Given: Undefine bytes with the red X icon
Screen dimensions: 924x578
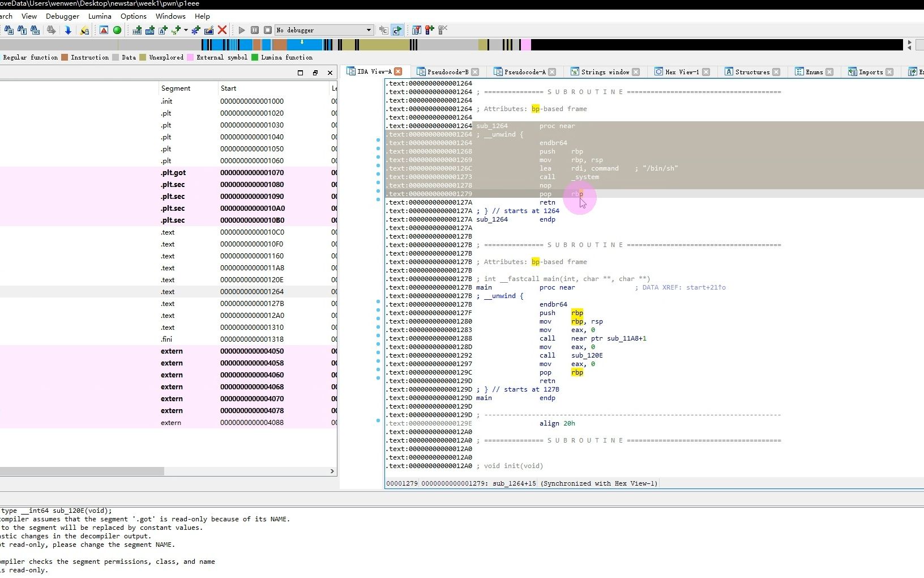Looking at the screenshot, I should point(222,30).
